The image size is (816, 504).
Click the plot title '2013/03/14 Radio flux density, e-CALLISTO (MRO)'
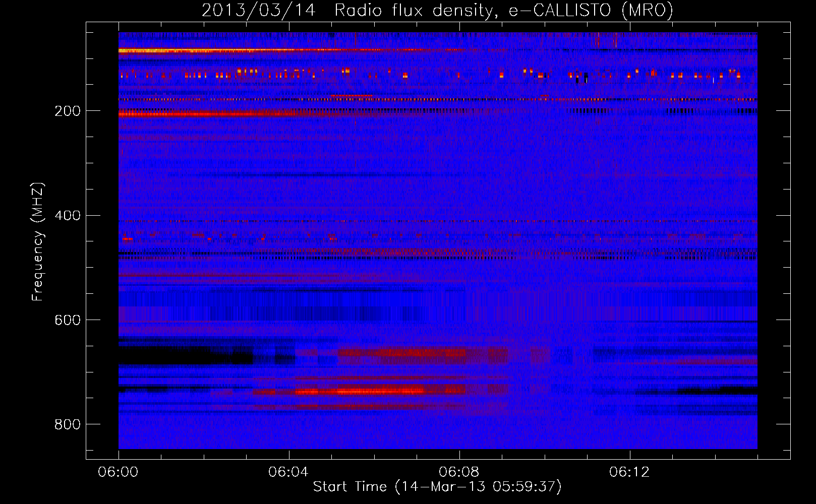pyautogui.click(x=437, y=11)
